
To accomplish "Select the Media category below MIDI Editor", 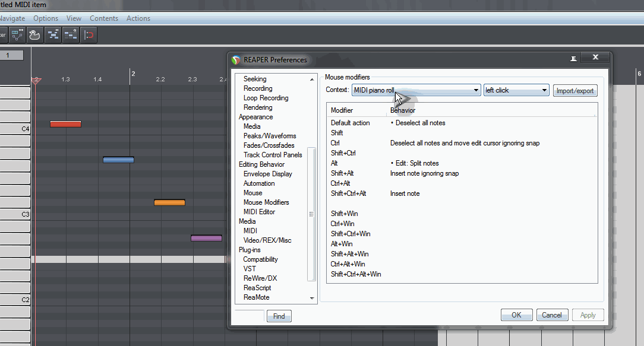I will 247,221.
